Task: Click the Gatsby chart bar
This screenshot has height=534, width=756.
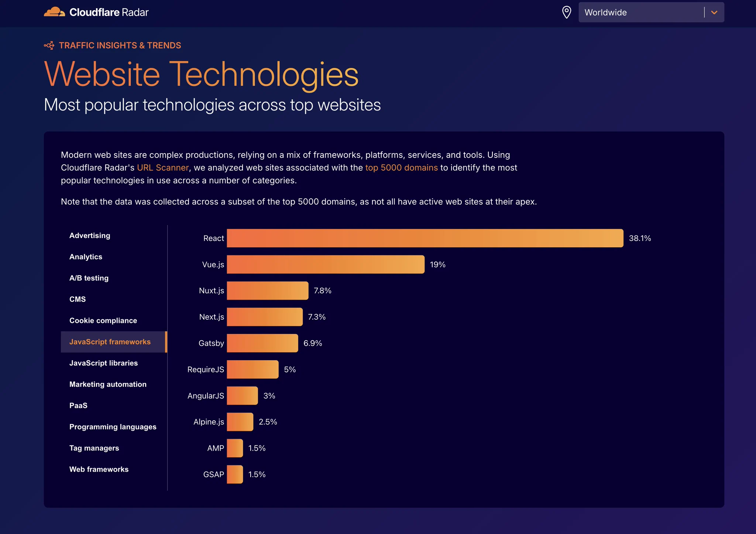Action: [x=262, y=343]
